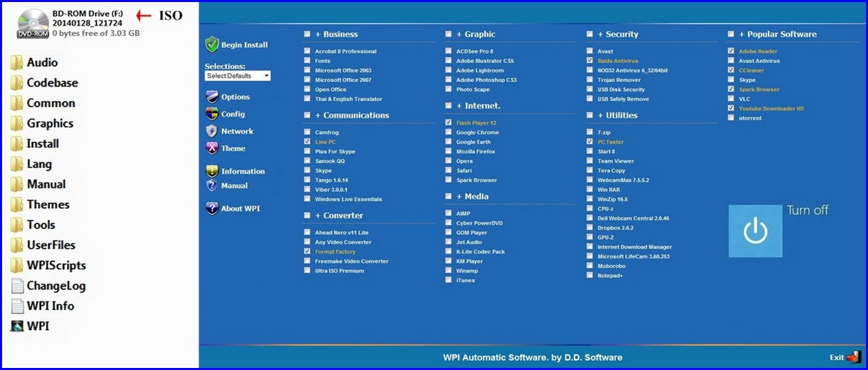Open the UserFiles folder icon
Image resolution: width=868 pixels, height=370 pixels.
(x=17, y=245)
